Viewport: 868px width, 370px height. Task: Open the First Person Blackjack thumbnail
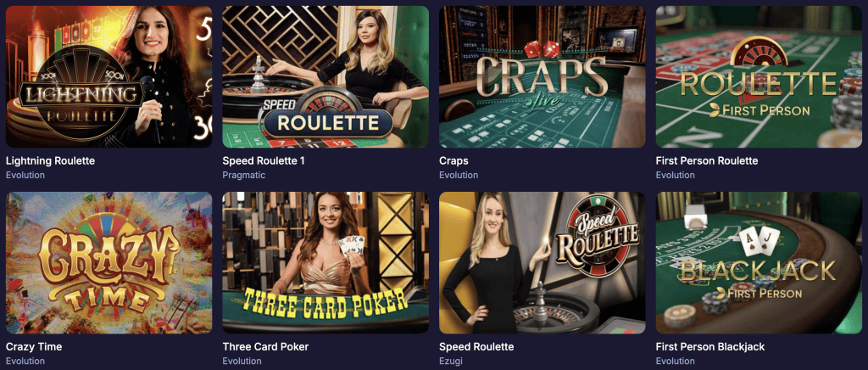pos(759,263)
